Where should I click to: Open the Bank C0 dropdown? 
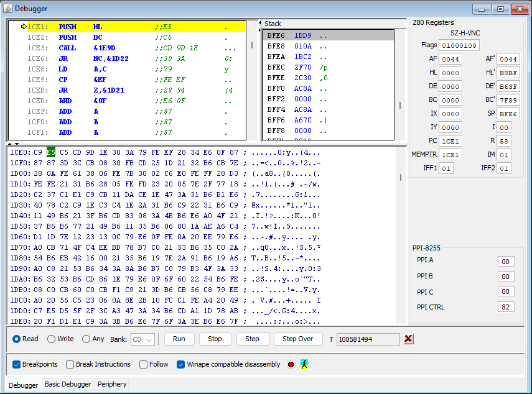click(x=142, y=339)
